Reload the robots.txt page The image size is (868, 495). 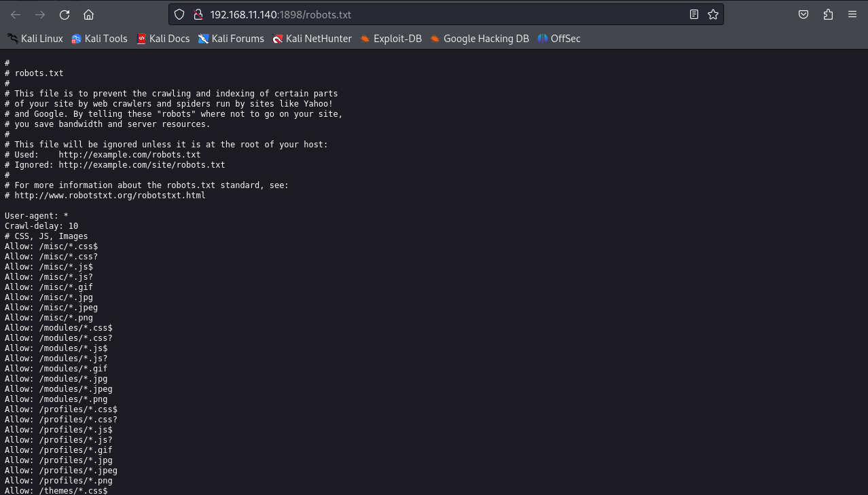[x=65, y=14]
